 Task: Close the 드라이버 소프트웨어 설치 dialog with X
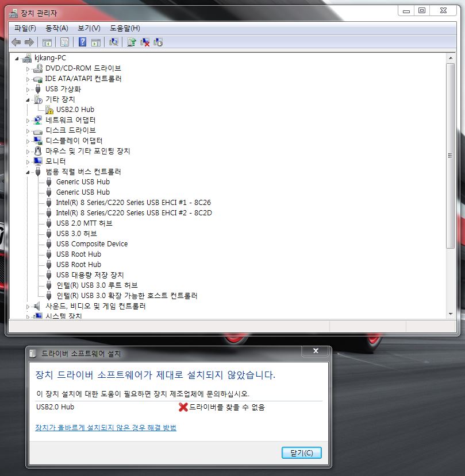pyautogui.click(x=316, y=351)
